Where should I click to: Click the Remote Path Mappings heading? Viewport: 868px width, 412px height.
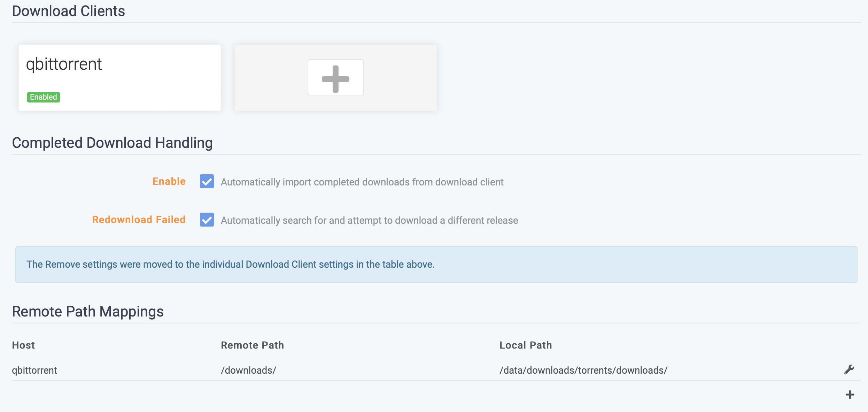[x=88, y=312]
